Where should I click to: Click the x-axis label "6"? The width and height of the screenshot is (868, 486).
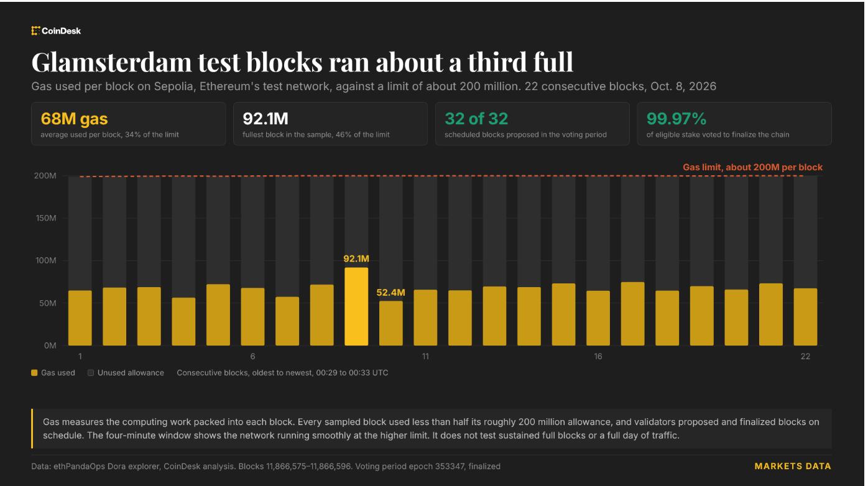252,357
